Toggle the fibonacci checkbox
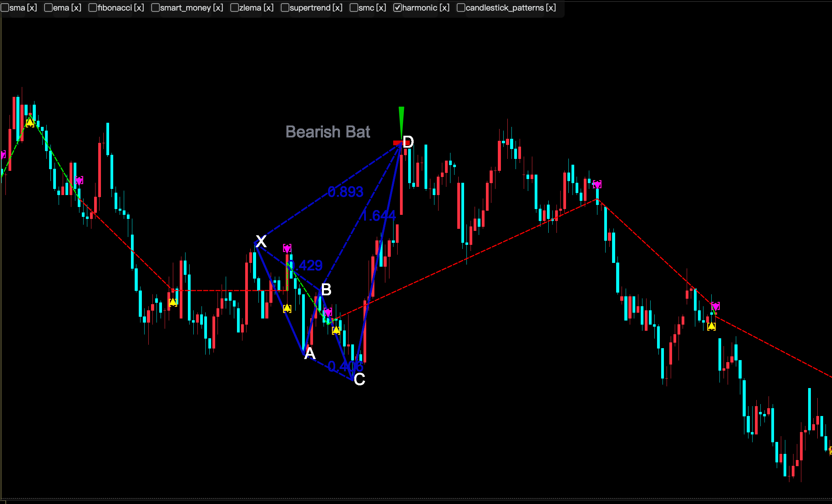 pyautogui.click(x=93, y=8)
